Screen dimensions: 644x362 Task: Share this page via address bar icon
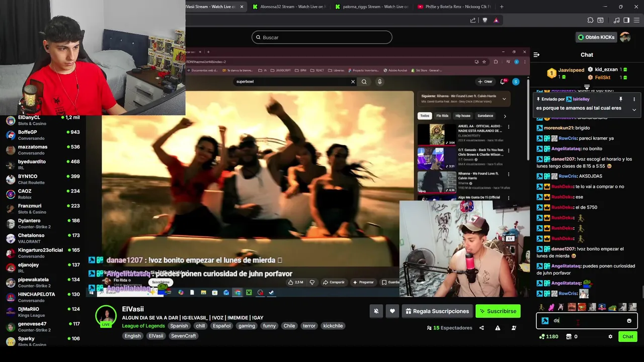tap(473, 20)
